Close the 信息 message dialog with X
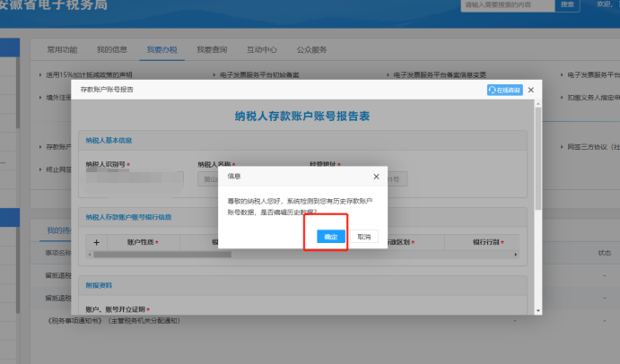620x364 pixels. 376,177
